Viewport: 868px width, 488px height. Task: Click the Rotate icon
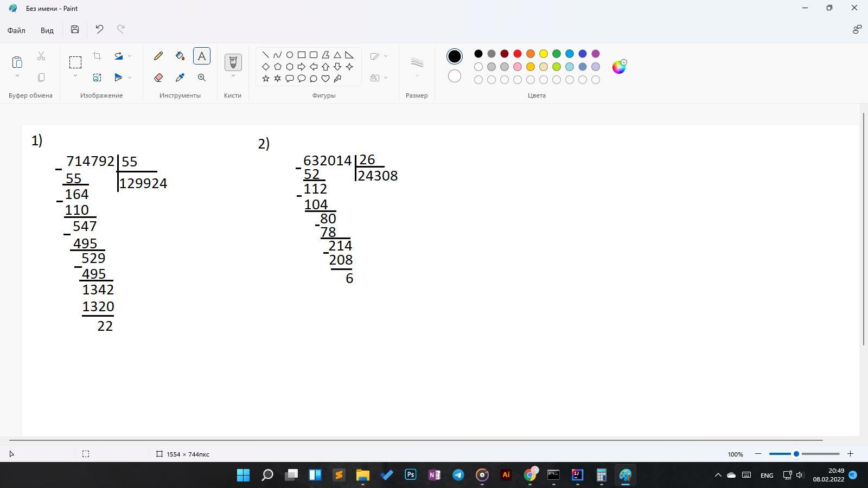119,56
